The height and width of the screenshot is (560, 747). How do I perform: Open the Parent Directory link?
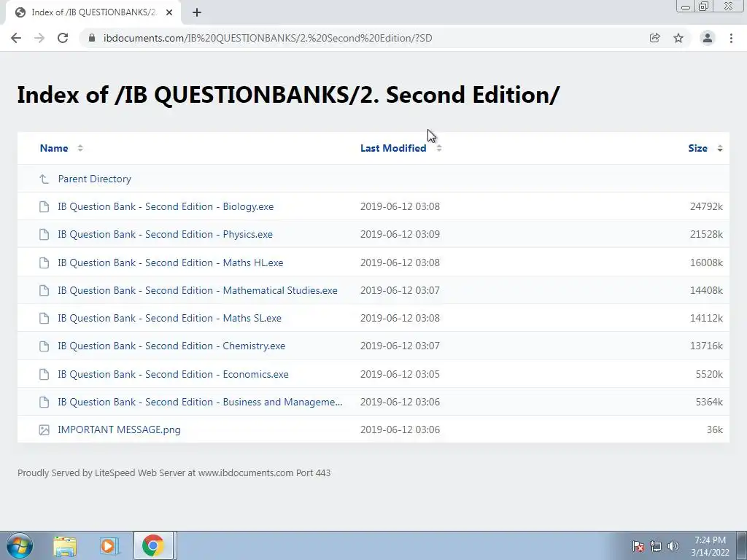(x=94, y=179)
